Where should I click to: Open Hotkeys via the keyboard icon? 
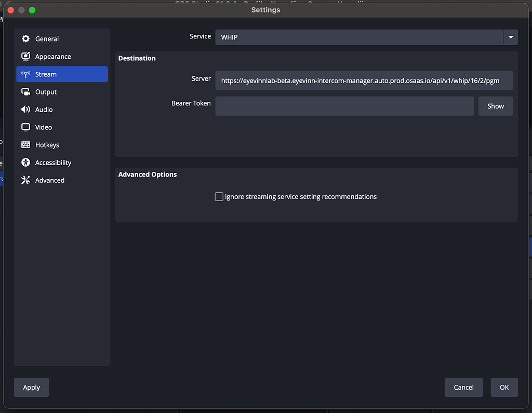(x=25, y=145)
